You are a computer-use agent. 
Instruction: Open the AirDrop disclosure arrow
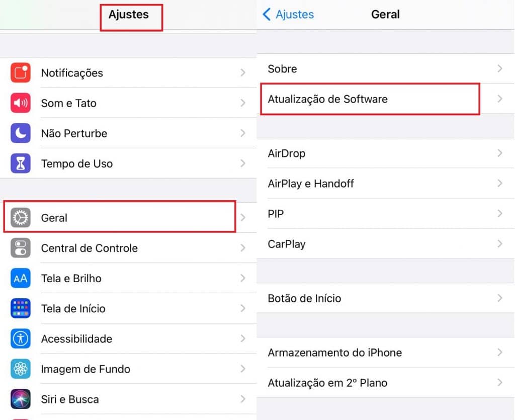click(x=499, y=153)
